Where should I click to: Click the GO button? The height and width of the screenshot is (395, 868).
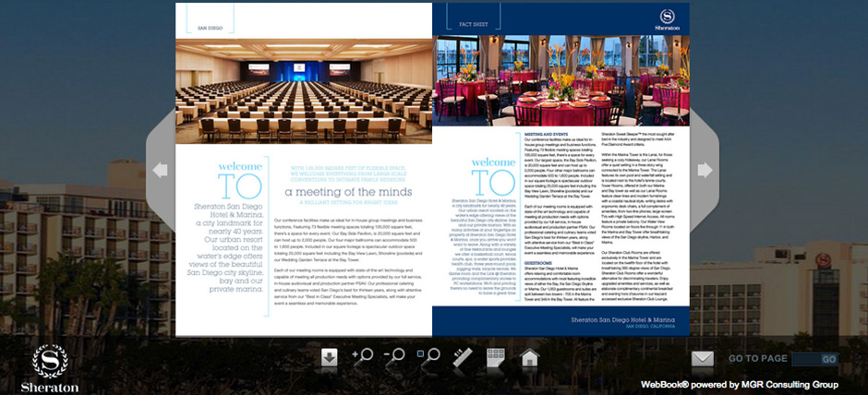tap(829, 360)
